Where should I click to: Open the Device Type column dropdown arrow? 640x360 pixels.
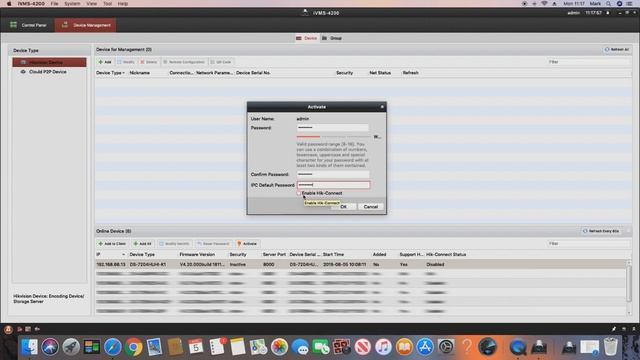123,73
